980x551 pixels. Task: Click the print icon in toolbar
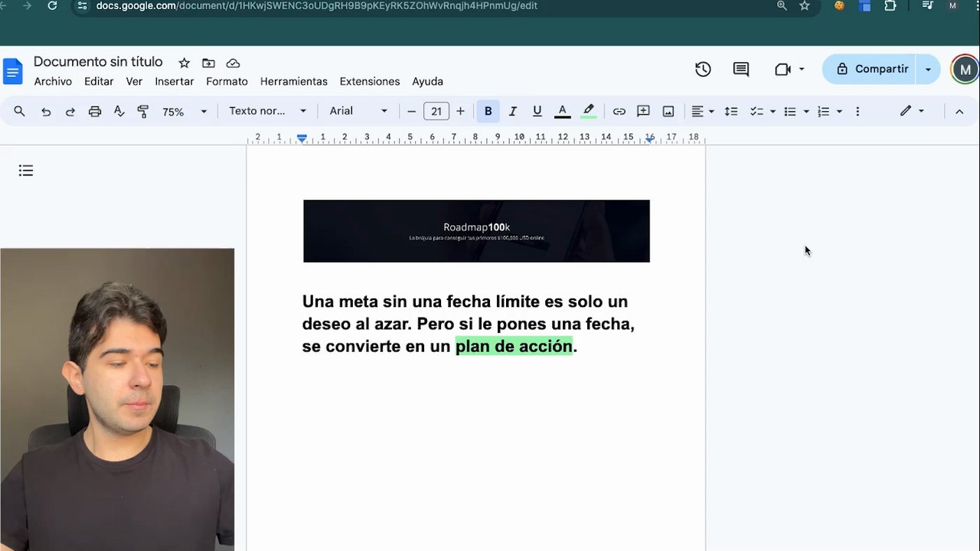pyautogui.click(x=95, y=112)
